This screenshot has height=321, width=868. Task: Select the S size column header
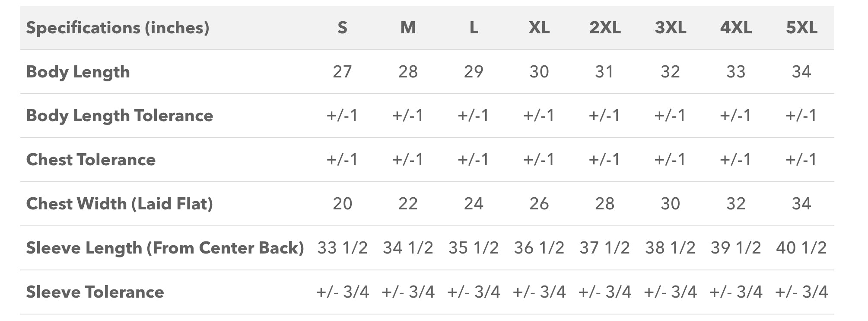pos(342,28)
